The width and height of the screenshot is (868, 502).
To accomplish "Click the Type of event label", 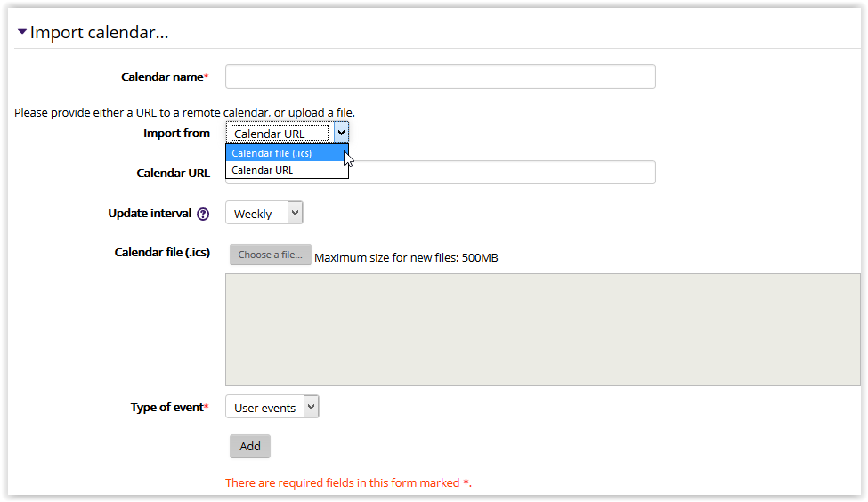I will point(166,408).
